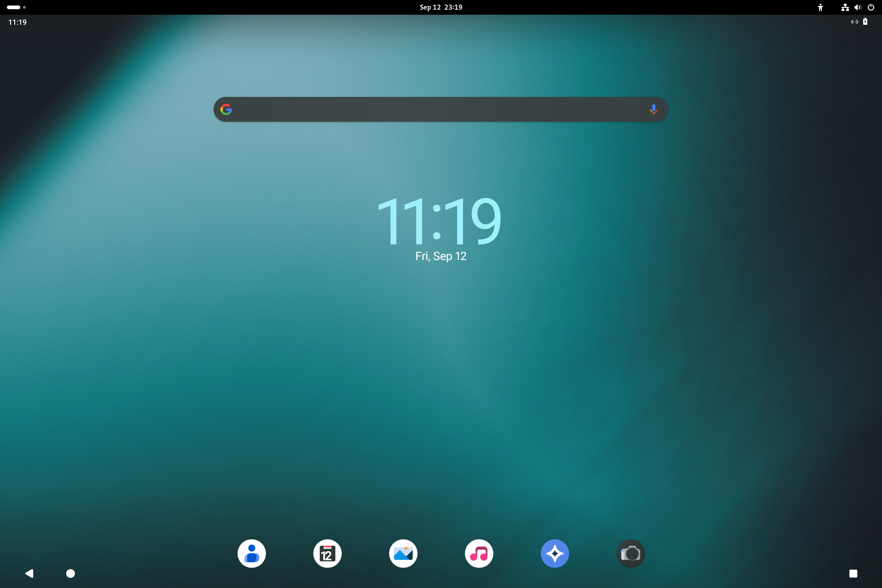Open the Calendar app showing 12

[x=327, y=554]
